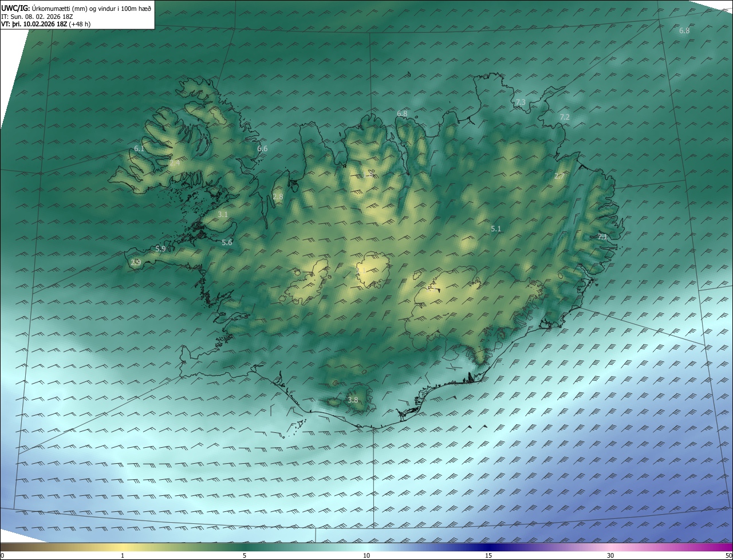Select the 15 tick label on the color scale
Viewport: 733px width, 560px height.
click(x=488, y=555)
